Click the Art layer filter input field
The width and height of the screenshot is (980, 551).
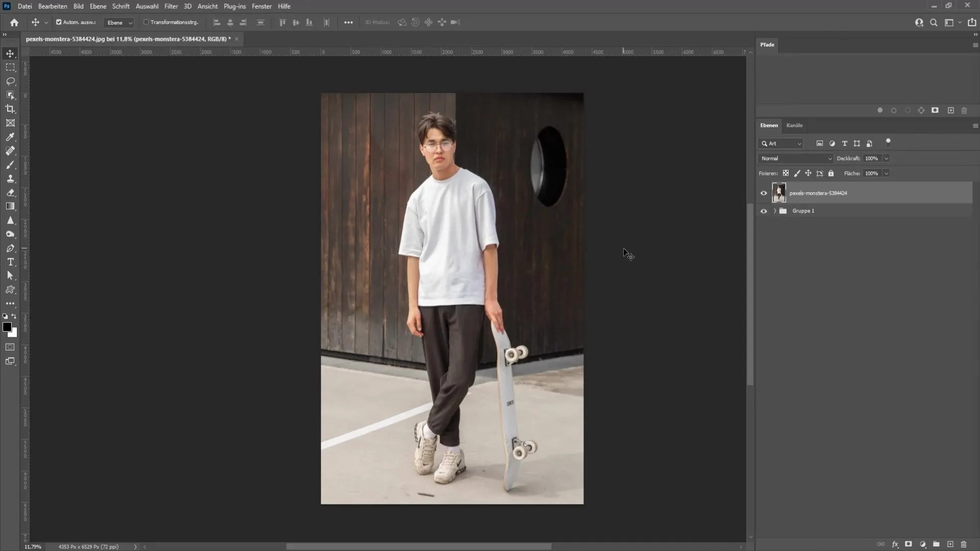(781, 143)
